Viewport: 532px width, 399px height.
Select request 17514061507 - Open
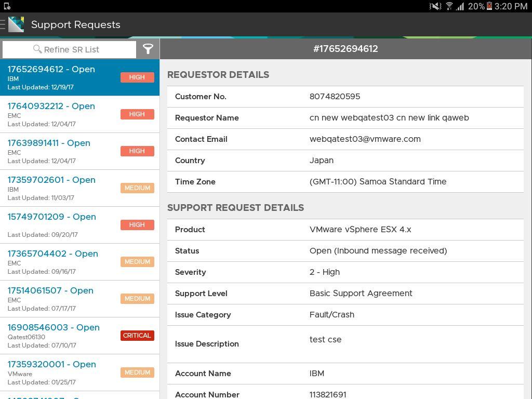coord(79,299)
